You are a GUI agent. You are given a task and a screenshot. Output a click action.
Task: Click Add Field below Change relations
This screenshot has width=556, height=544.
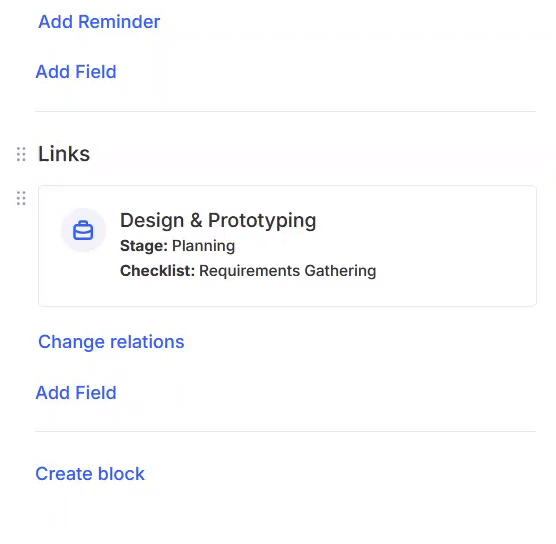tap(76, 393)
